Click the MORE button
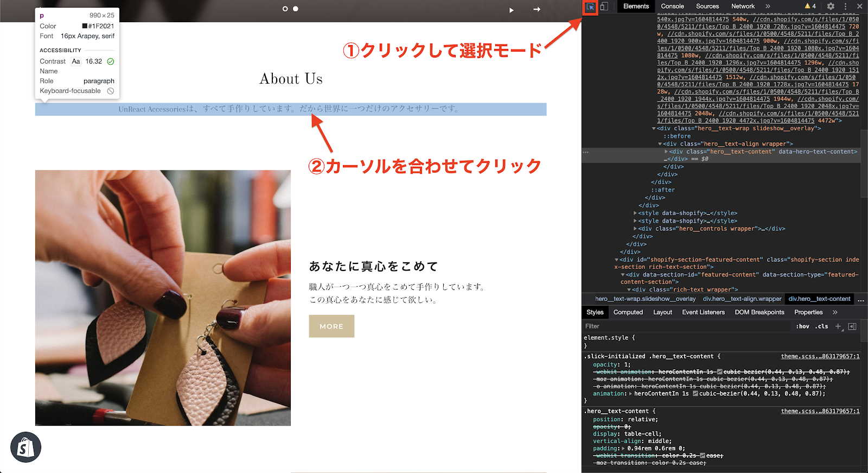Screen dimensions: 868x473 point(331,326)
